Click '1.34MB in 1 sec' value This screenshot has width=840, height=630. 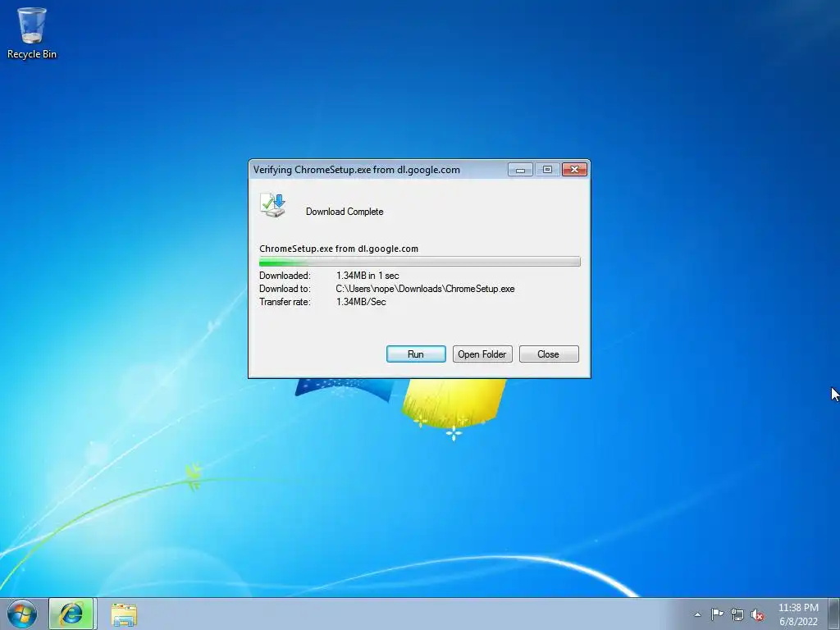[x=367, y=276]
